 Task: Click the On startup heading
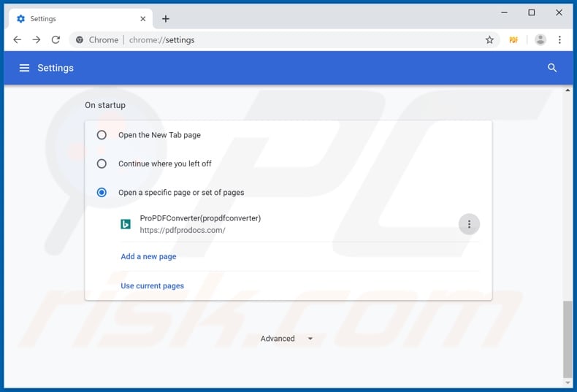coord(105,105)
